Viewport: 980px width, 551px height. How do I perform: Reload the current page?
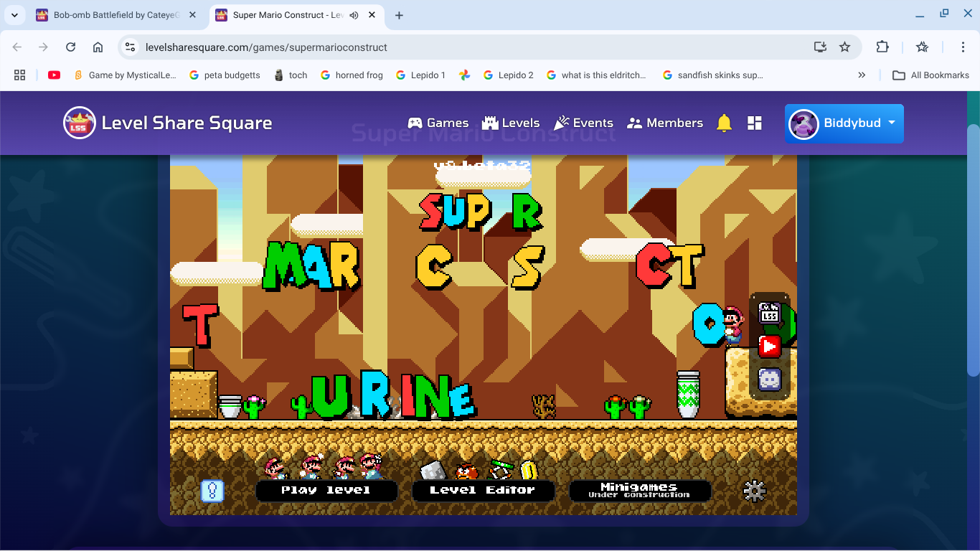click(x=70, y=47)
